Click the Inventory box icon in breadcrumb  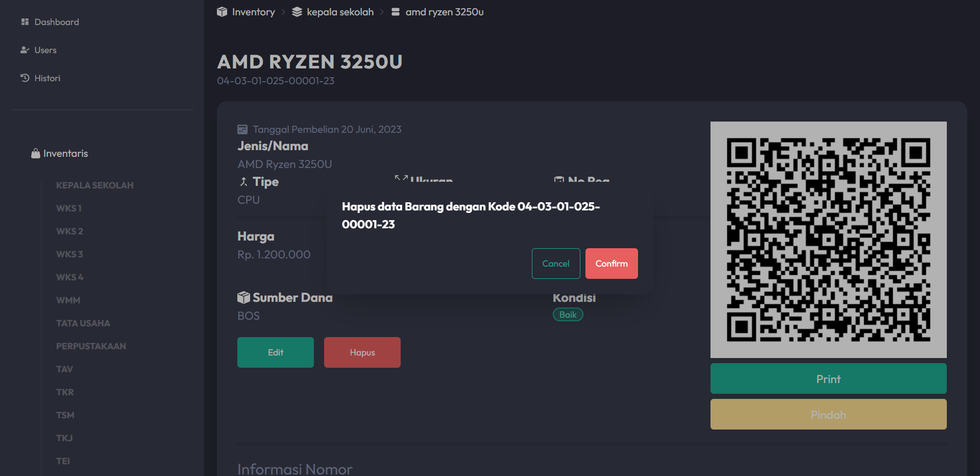[222, 12]
